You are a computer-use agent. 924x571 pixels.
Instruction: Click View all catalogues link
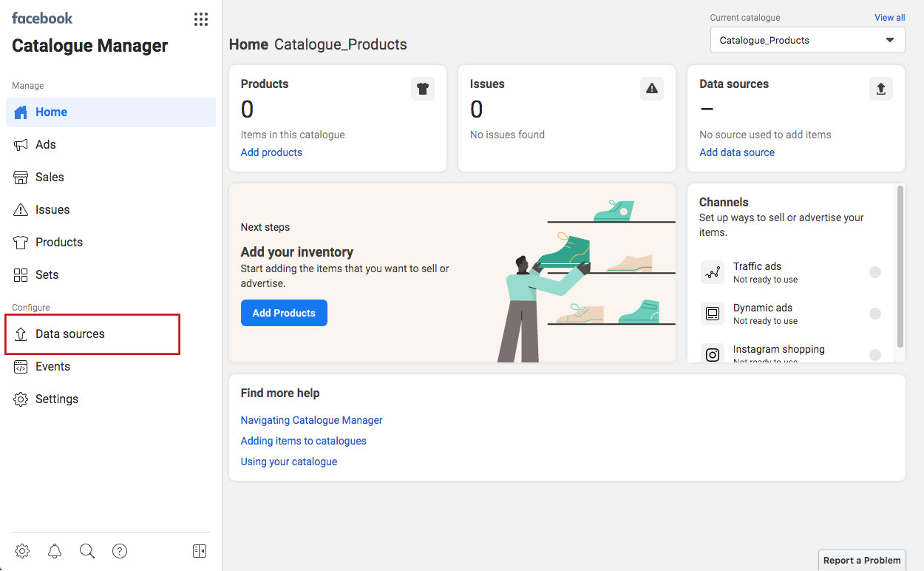tap(889, 18)
